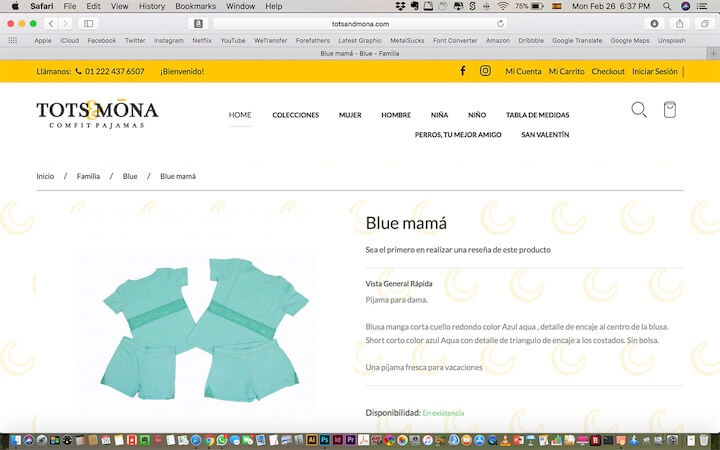Go to Familia breadcrumb link
Image resolution: width=720 pixels, height=450 pixels.
[88, 176]
